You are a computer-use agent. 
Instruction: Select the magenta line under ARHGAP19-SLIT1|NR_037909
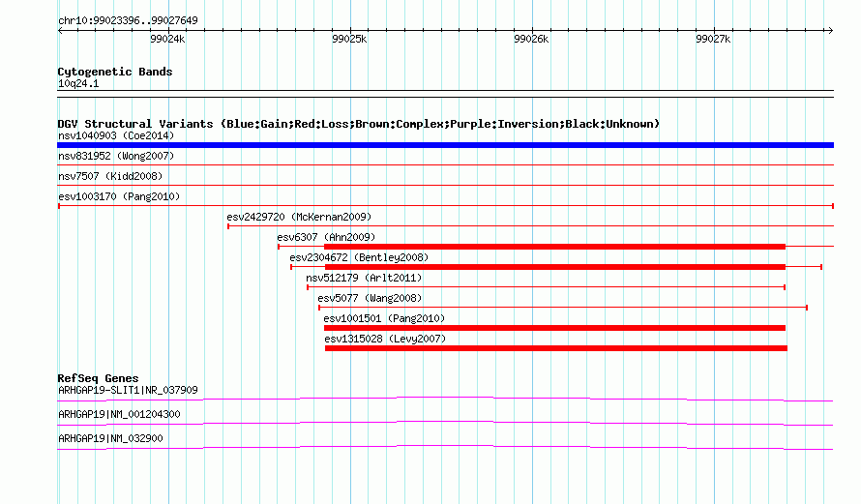[x=445, y=399]
